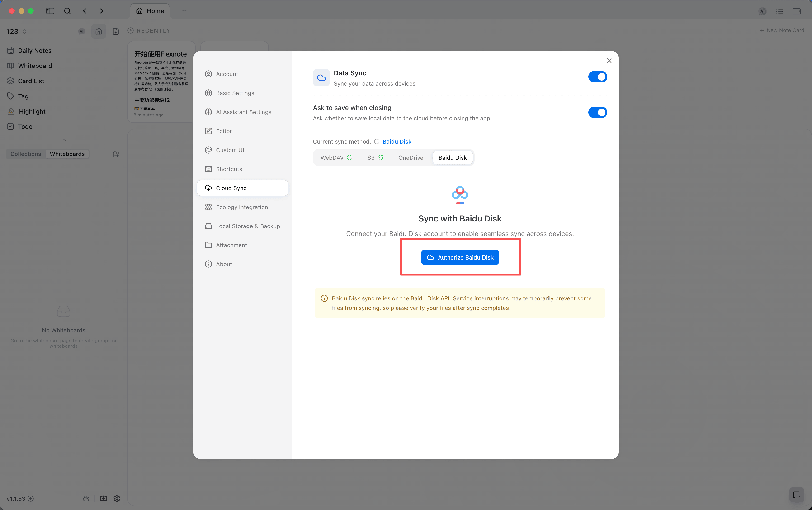Go forward with the right arrow
This screenshot has height=510, width=812.
[x=101, y=11]
